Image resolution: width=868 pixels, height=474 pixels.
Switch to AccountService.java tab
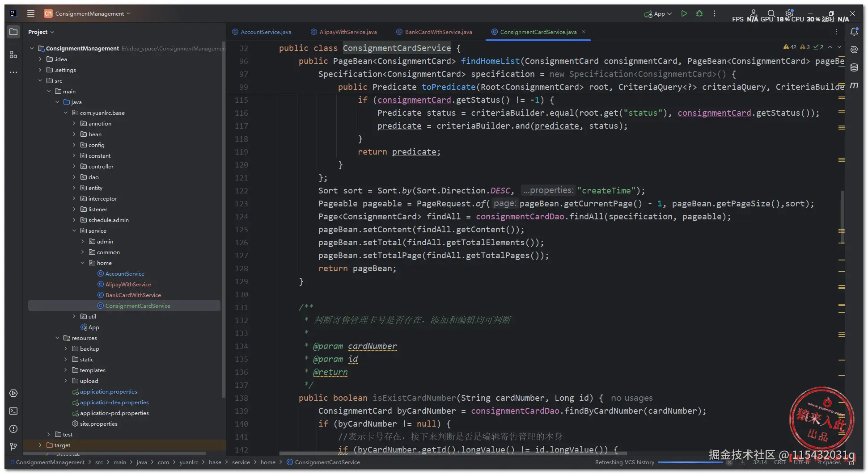[x=262, y=32]
